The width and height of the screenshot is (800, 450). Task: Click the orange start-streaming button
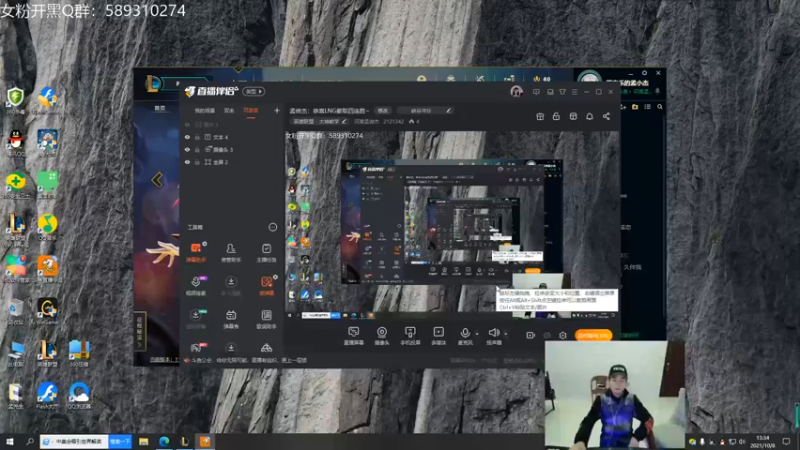coord(593,335)
